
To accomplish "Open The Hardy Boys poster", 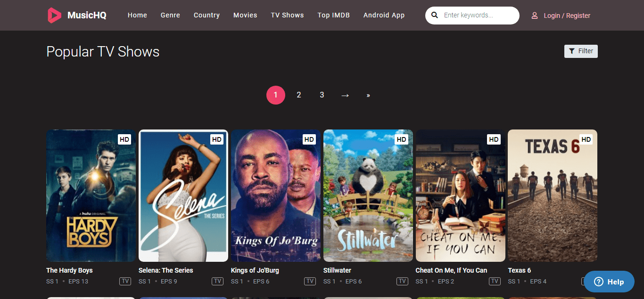I will pos(91,195).
